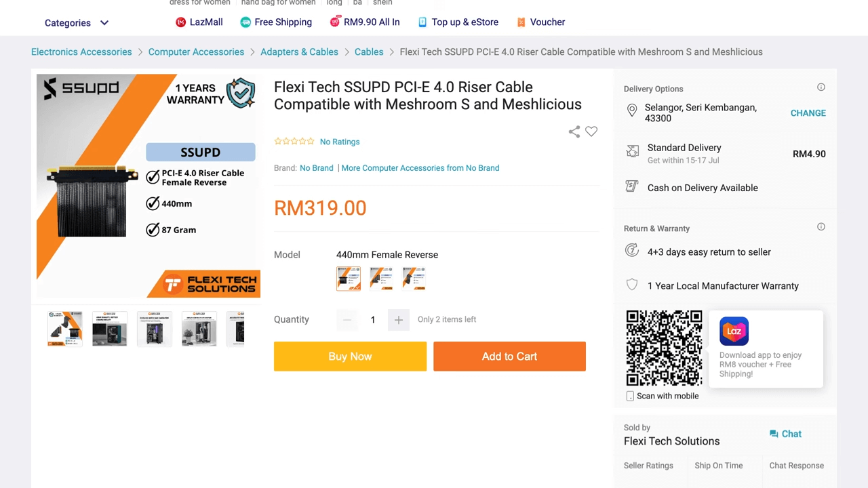Select the second product image thumbnail
The width and height of the screenshot is (868, 488).
(x=109, y=329)
